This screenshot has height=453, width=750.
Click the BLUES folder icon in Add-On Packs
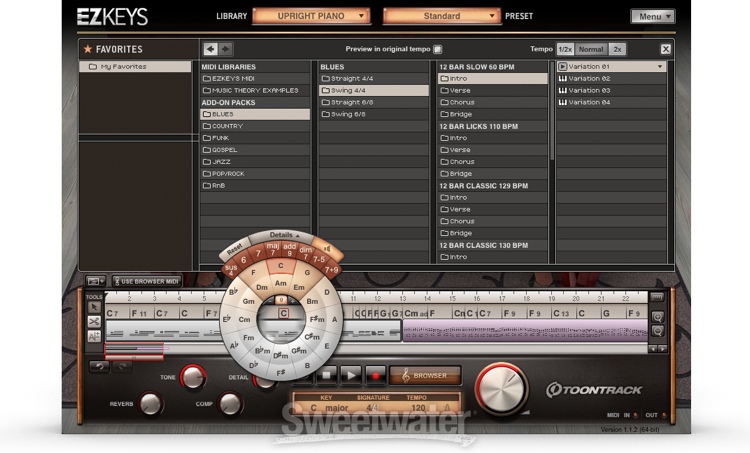click(x=207, y=114)
